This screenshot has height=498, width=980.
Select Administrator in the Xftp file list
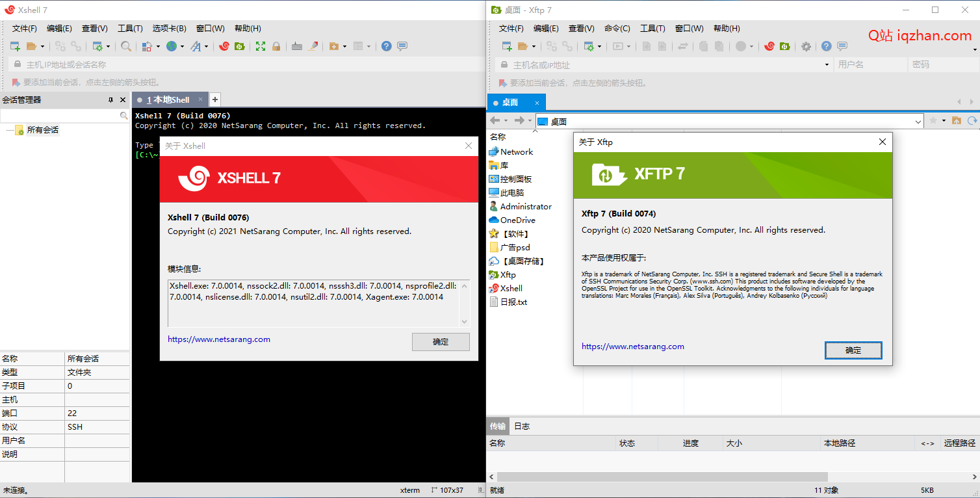coord(521,206)
